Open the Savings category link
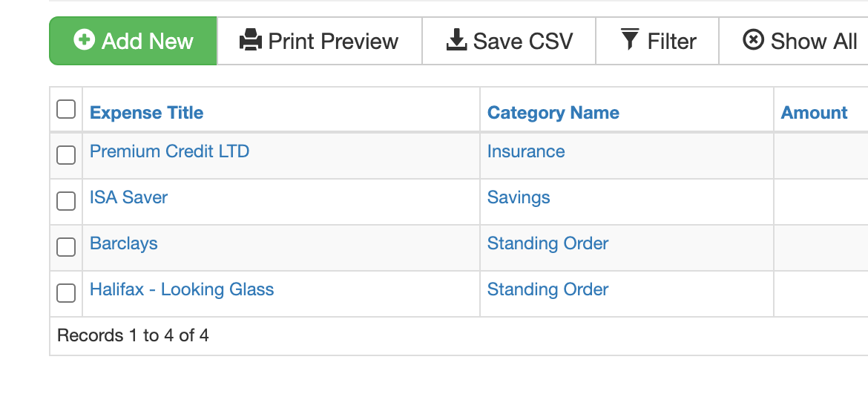 tap(519, 197)
